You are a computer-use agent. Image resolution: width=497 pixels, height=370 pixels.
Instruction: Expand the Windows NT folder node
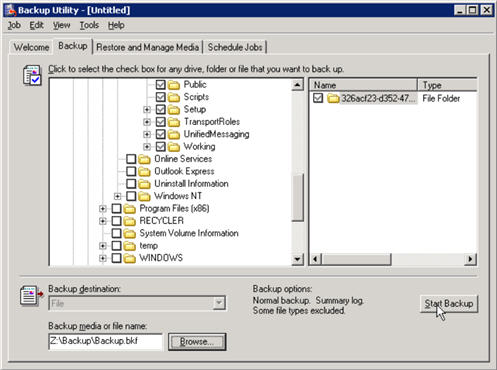coord(117,196)
